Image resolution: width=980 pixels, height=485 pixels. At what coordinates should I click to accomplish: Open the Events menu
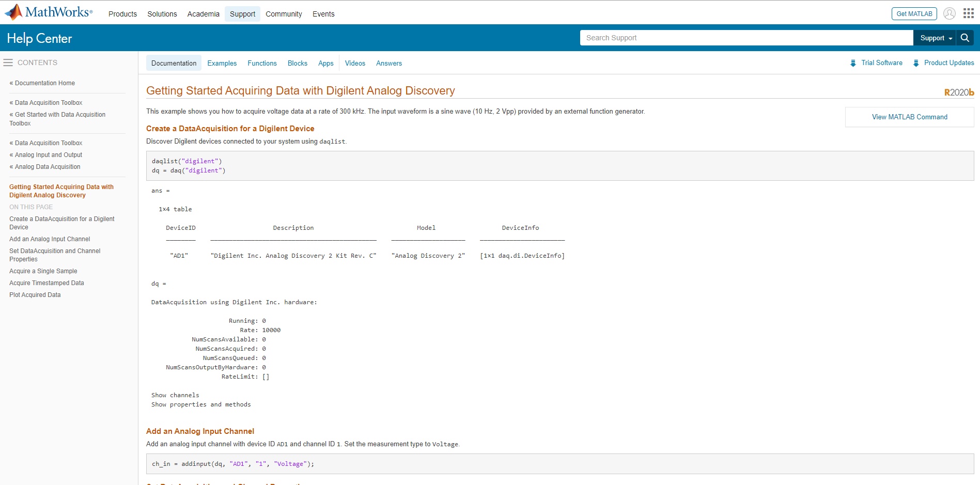tap(323, 14)
